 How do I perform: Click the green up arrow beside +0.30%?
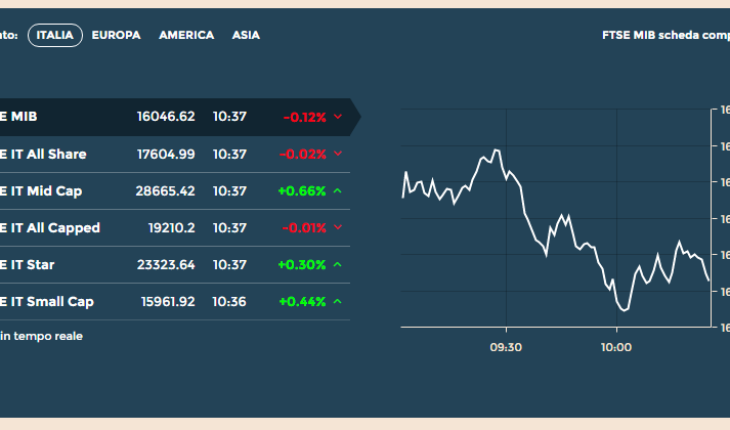click(338, 265)
